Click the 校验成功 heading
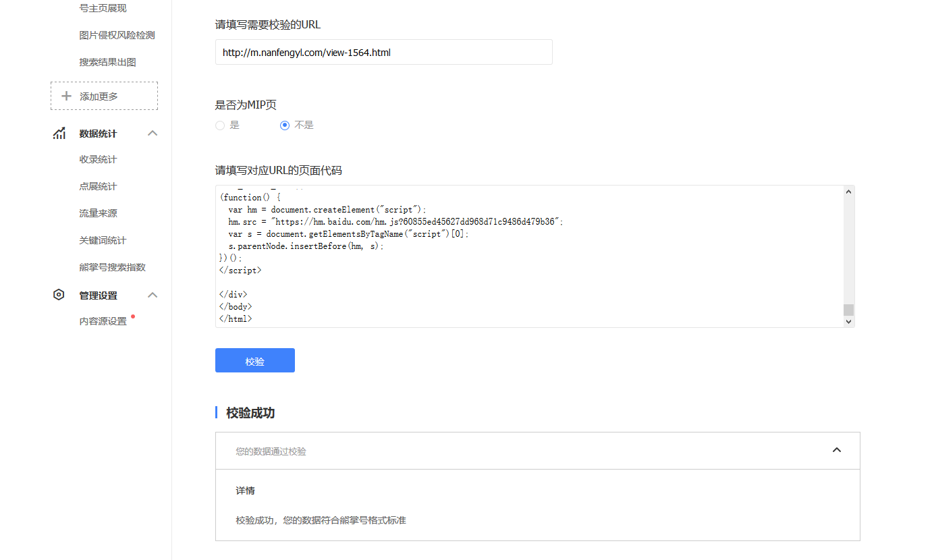This screenshot has height=560, width=932. (250, 413)
